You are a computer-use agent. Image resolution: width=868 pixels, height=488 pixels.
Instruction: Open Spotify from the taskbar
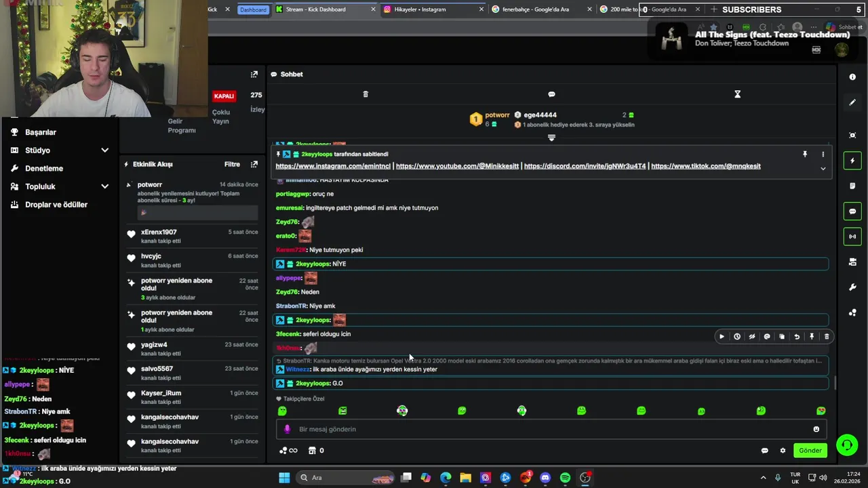coord(565,478)
